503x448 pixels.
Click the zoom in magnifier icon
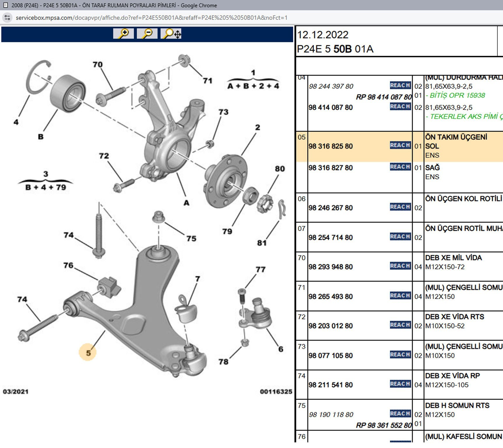pyautogui.click(x=124, y=34)
